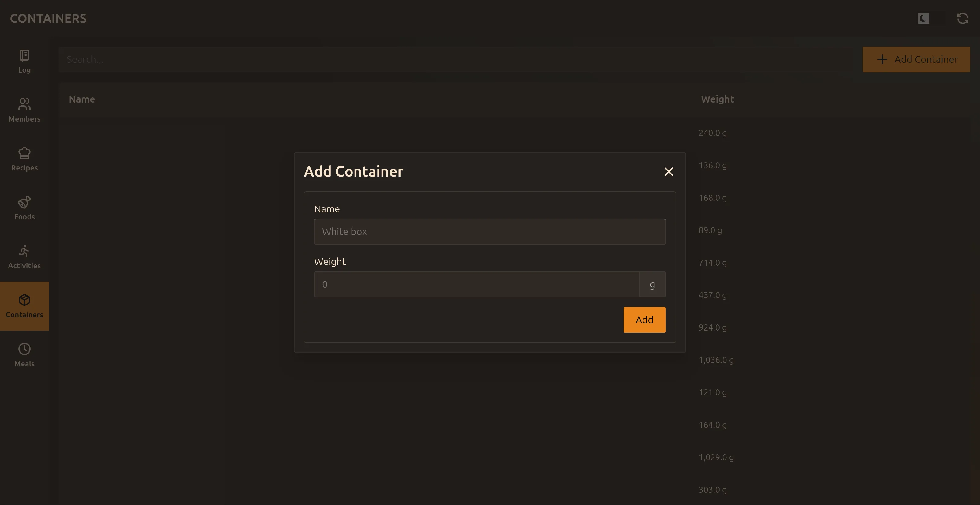
Task: Switch to the Members tab
Action: coord(24,110)
